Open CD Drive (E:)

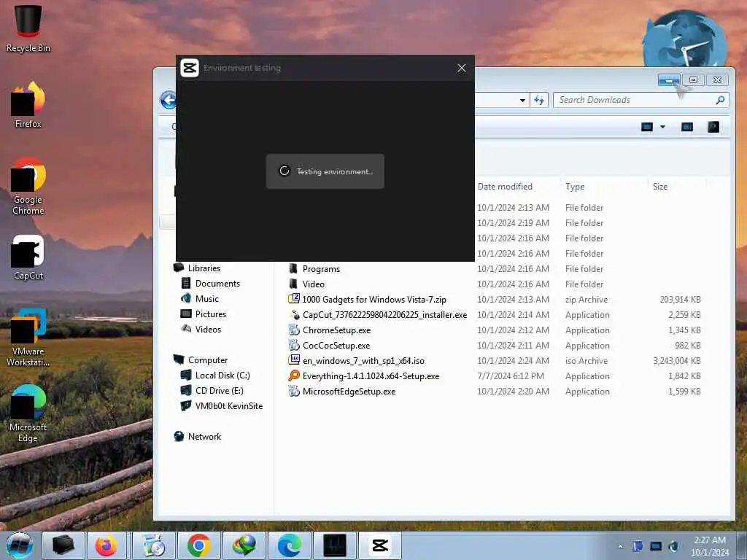pyautogui.click(x=212, y=391)
